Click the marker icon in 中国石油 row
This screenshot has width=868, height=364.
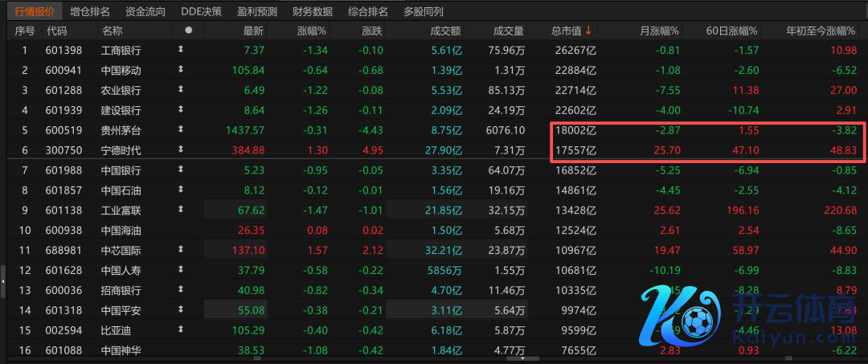pos(181,190)
